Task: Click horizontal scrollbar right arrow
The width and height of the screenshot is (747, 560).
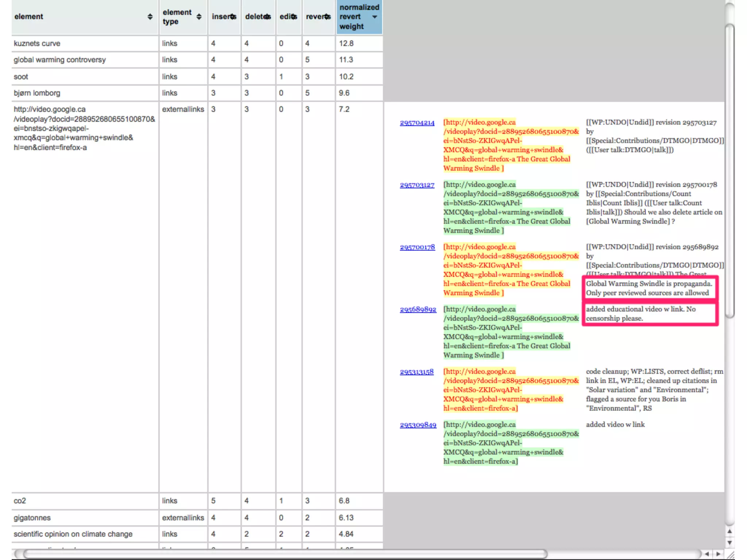Action: click(718, 554)
